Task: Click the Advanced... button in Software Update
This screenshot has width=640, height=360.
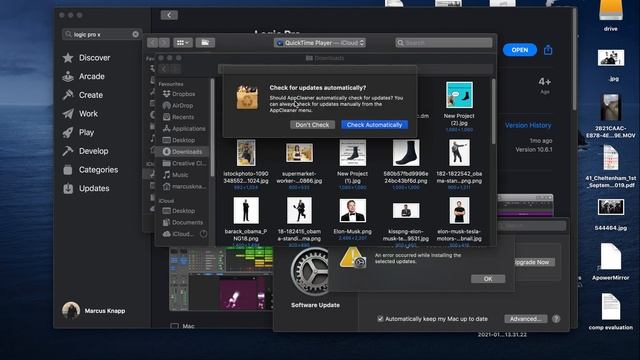Action: [x=525, y=319]
